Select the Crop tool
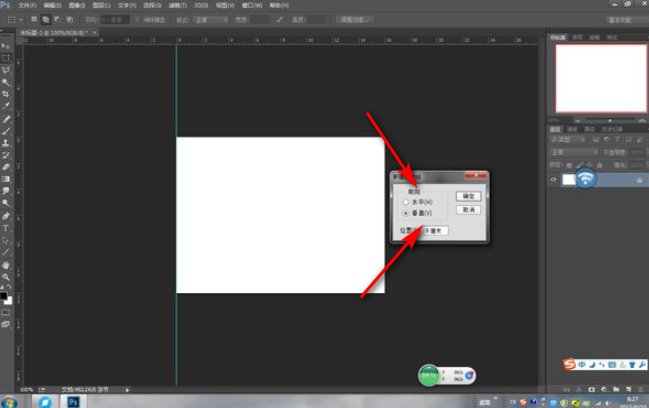Image resolution: width=649 pixels, height=408 pixels. pyautogui.click(x=5, y=94)
